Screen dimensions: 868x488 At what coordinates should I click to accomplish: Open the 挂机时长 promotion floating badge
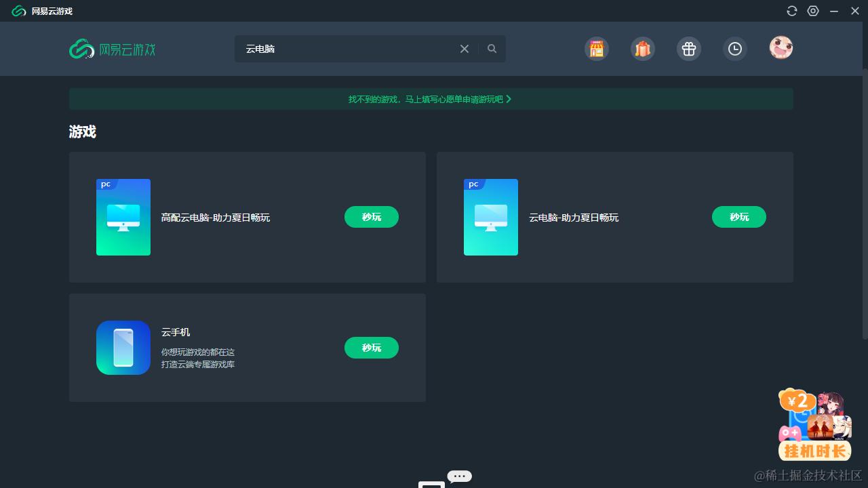pyautogui.click(x=815, y=425)
